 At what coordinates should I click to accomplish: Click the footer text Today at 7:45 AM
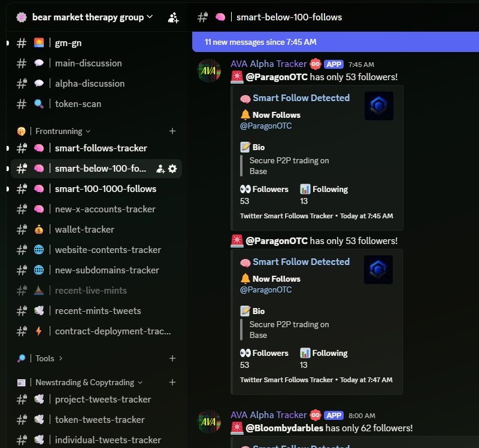point(366,216)
